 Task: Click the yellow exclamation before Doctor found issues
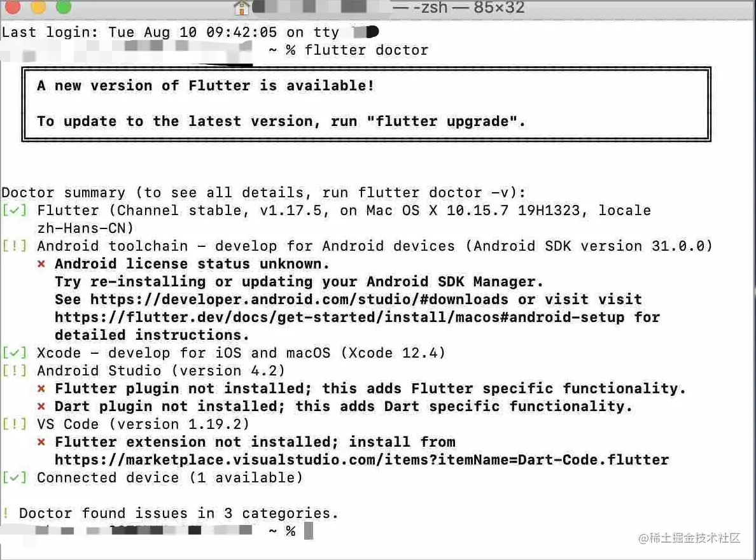5,514
